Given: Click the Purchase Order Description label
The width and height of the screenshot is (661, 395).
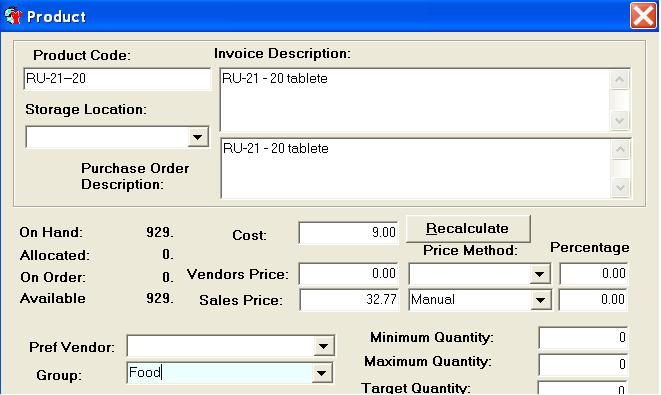Looking at the screenshot, I should point(135,176).
